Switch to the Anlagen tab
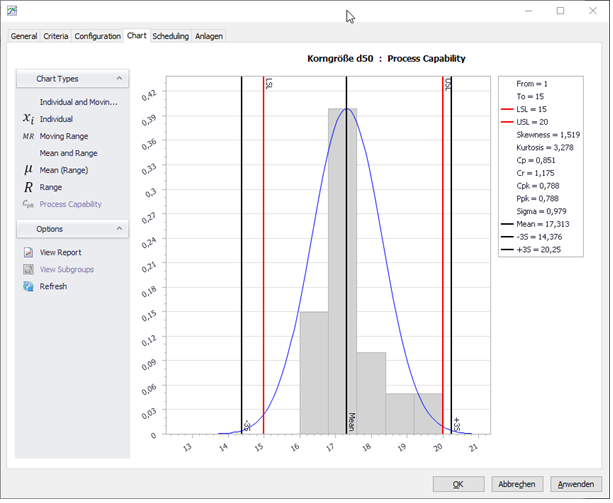 tap(209, 36)
